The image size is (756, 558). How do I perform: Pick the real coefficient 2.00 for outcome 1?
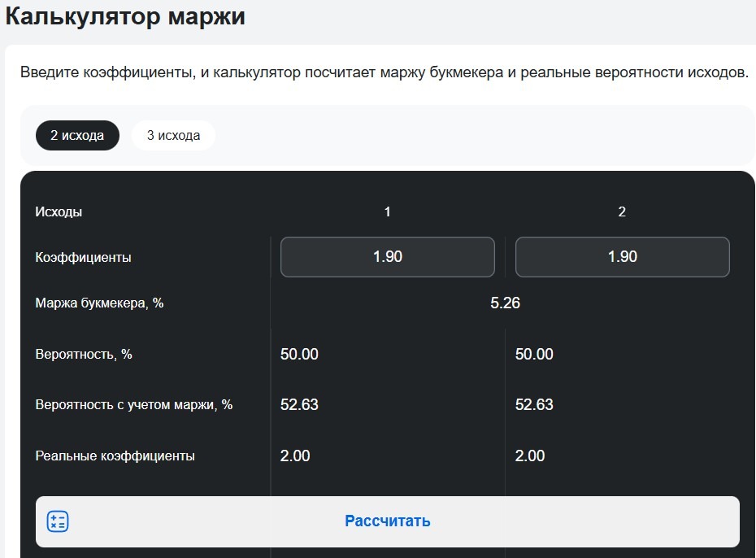pyautogui.click(x=295, y=456)
